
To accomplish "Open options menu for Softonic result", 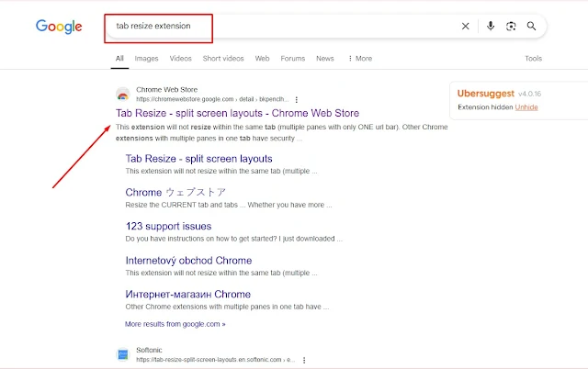I will point(304,360).
